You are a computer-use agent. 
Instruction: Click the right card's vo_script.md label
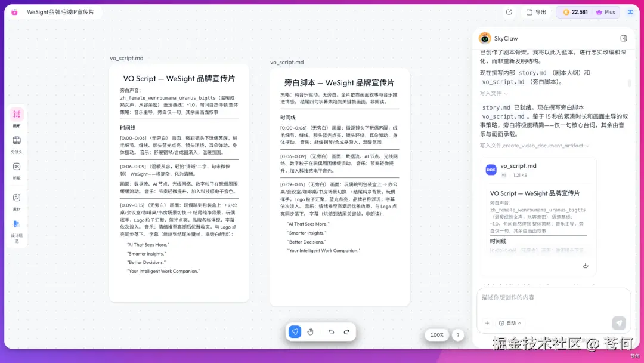pos(287,63)
